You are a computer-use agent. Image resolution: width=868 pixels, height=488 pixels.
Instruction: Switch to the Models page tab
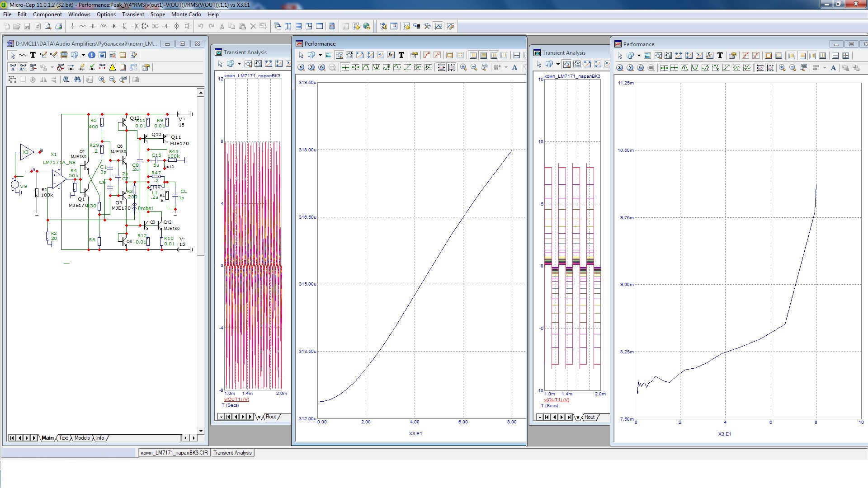click(x=82, y=438)
